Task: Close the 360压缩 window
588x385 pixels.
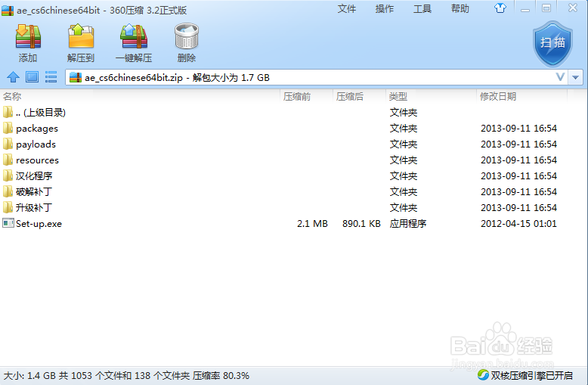Action: point(573,8)
